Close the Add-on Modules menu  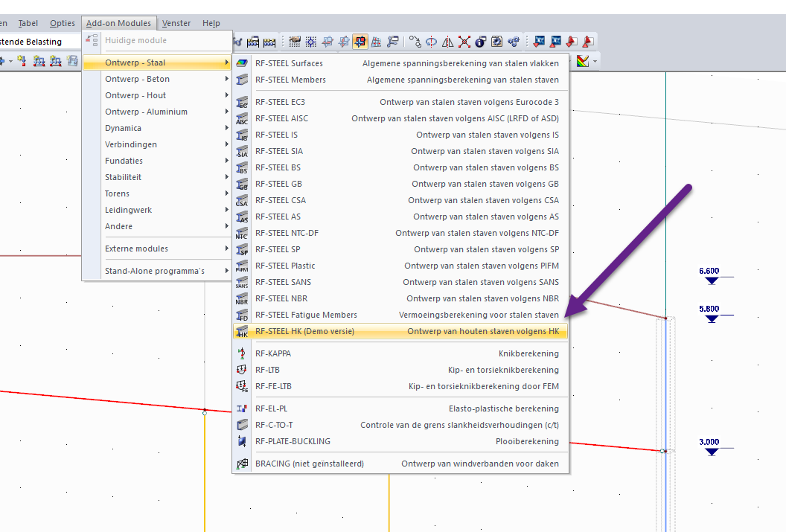pyautogui.click(x=119, y=23)
